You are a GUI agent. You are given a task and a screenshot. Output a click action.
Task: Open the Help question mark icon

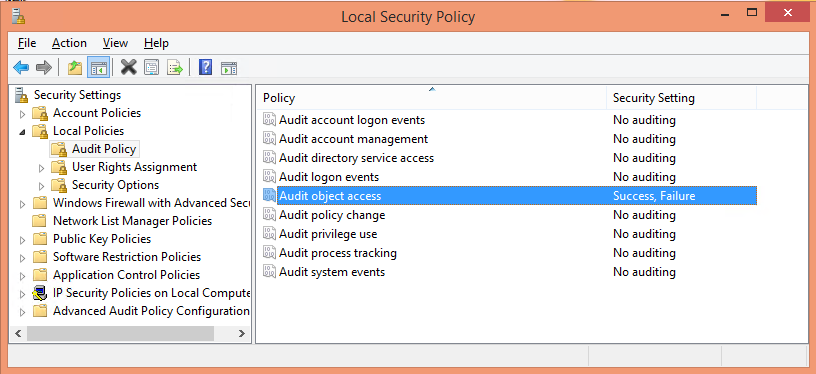coord(206,67)
